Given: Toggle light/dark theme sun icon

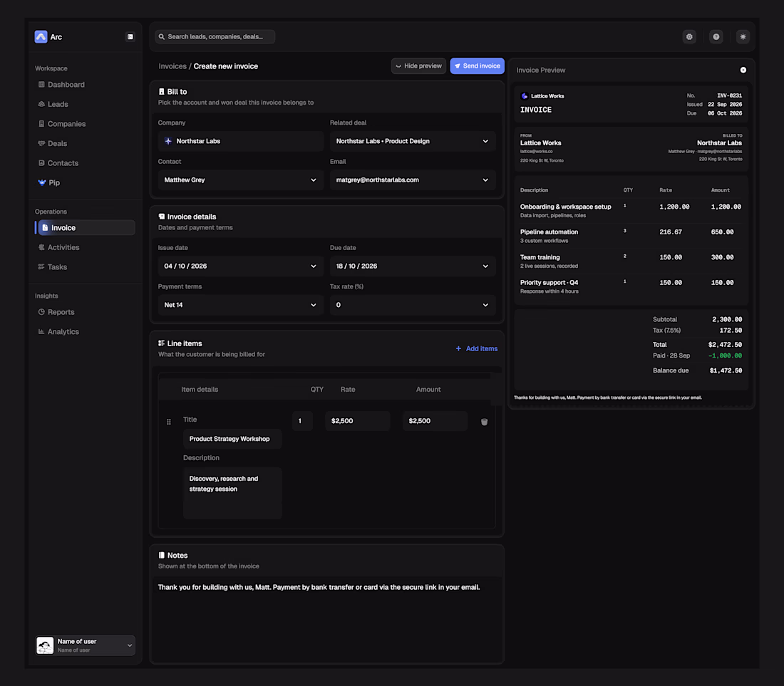Looking at the screenshot, I should point(743,36).
